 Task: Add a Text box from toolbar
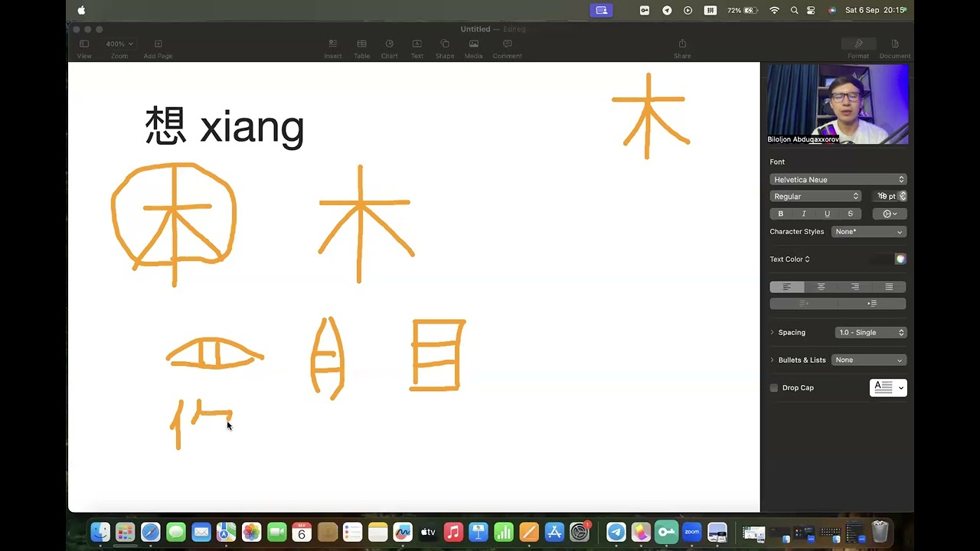(x=416, y=48)
